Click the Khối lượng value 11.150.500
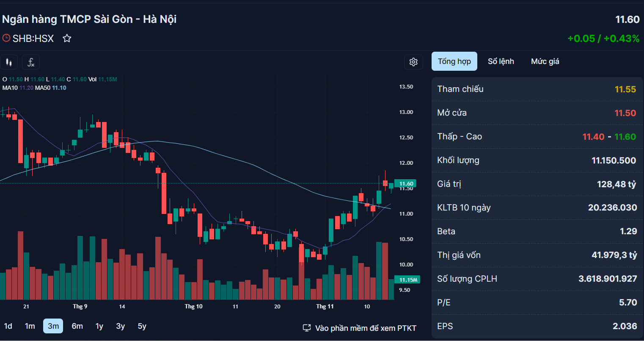Screen dimensions: 644x341 [614, 161]
